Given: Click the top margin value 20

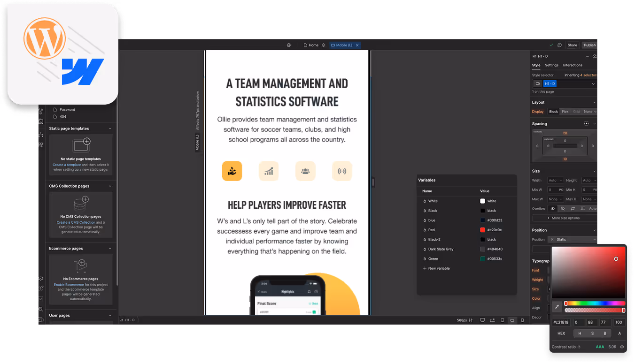Looking at the screenshot, I should [x=565, y=133].
